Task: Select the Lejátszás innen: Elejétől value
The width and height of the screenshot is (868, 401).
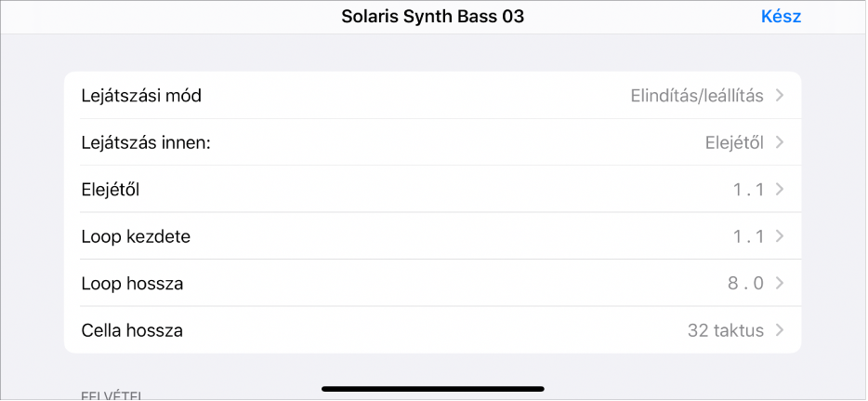Action: coord(733,142)
